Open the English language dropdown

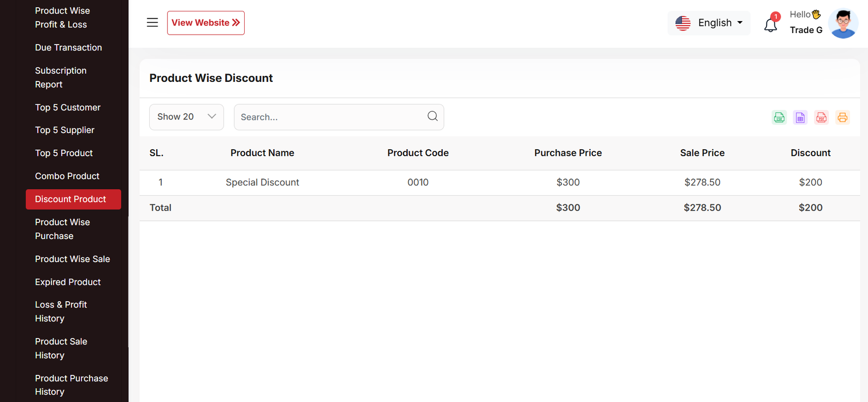coord(709,23)
